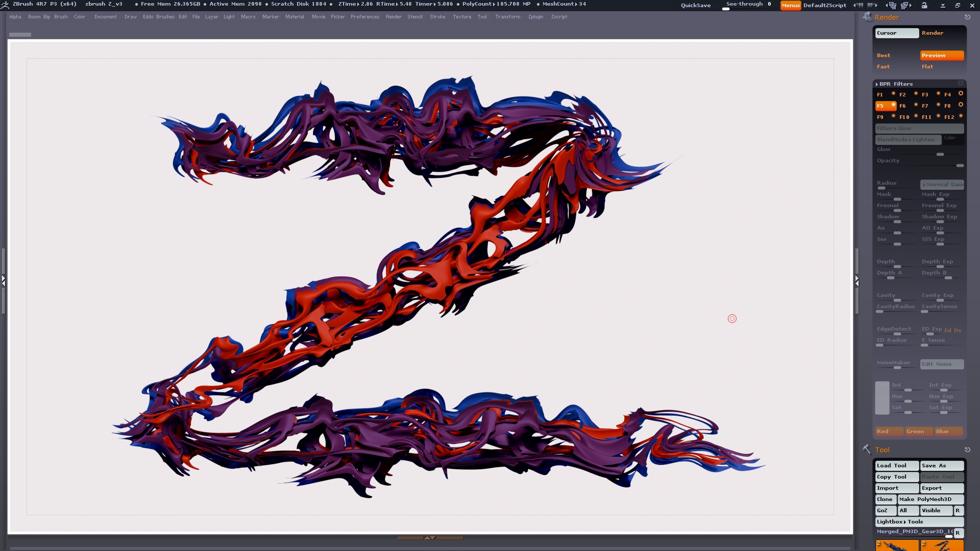Click the load next UI layout icon
The width and height of the screenshot is (980, 551).
click(907, 5)
